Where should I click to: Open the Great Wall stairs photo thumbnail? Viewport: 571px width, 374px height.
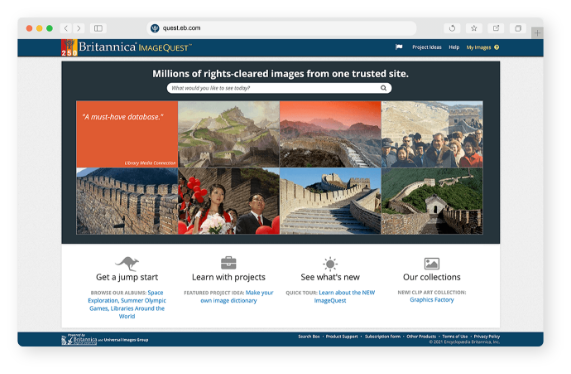330,201
